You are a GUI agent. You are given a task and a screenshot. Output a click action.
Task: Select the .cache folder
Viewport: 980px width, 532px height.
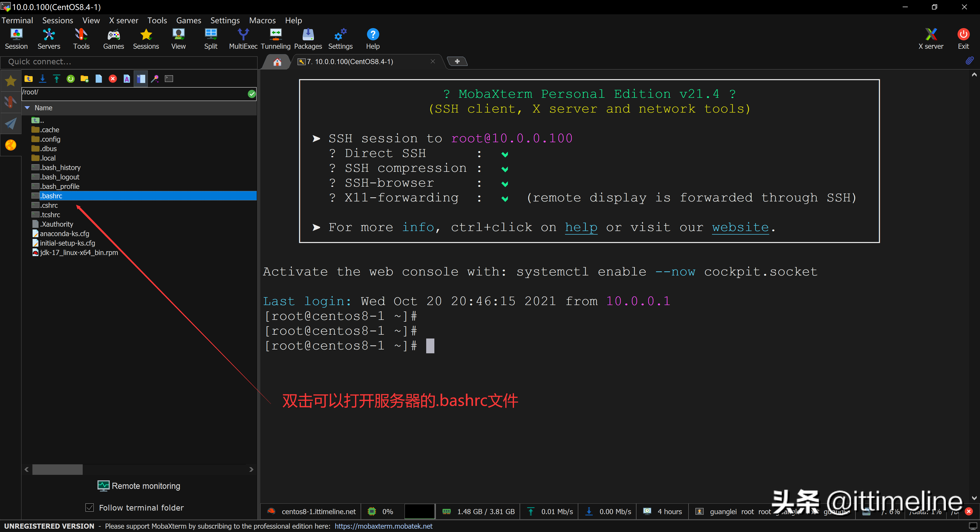[x=50, y=130]
